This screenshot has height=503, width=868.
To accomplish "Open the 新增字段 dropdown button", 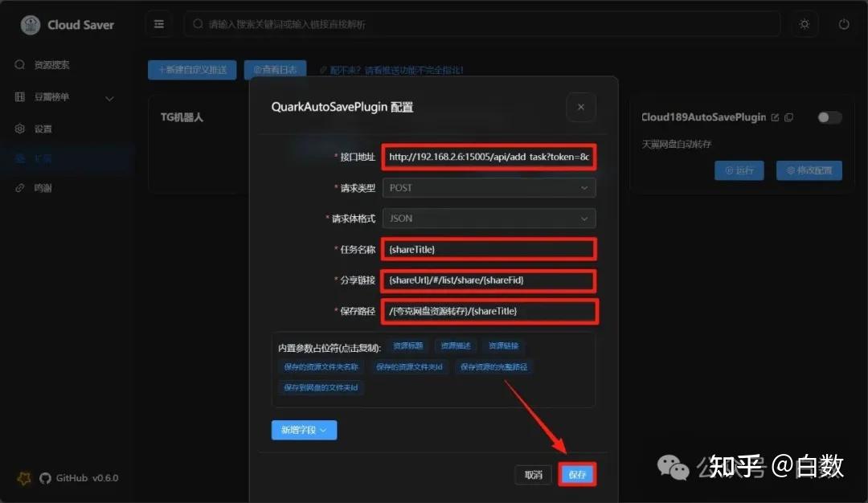I will coord(304,430).
